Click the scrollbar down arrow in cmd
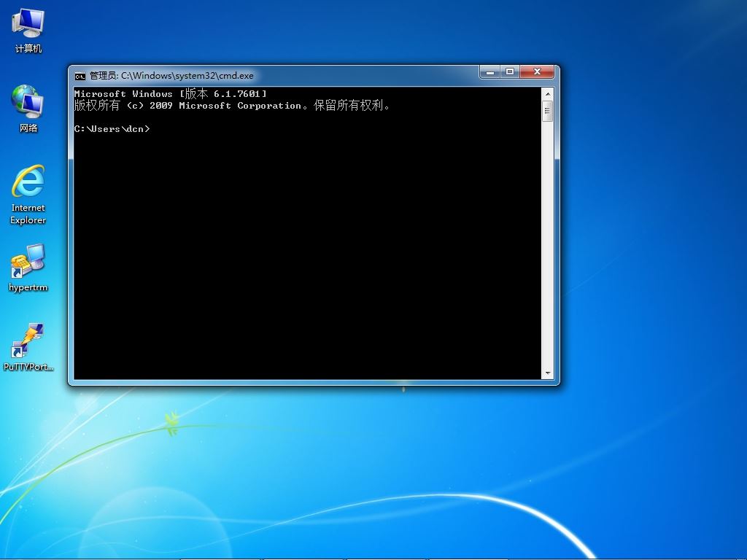This screenshot has width=747, height=560. pyautogui.click(x=547, y=373)
